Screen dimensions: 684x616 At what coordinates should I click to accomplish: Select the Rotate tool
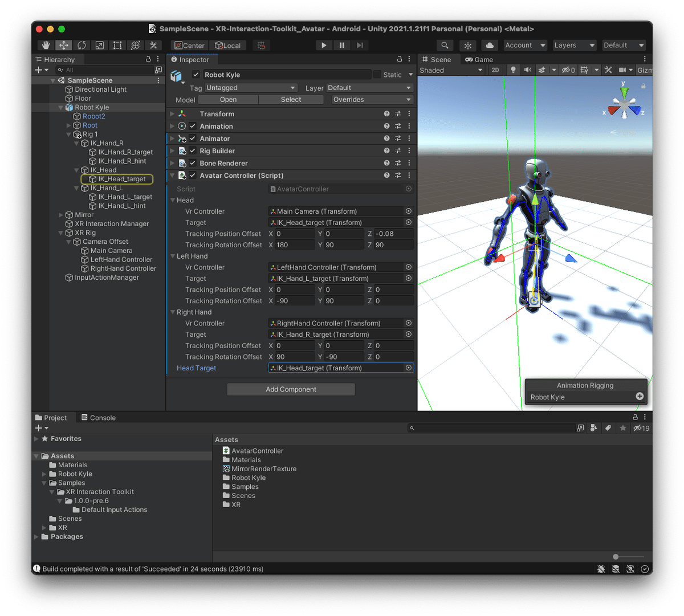(x=82, y=45)
